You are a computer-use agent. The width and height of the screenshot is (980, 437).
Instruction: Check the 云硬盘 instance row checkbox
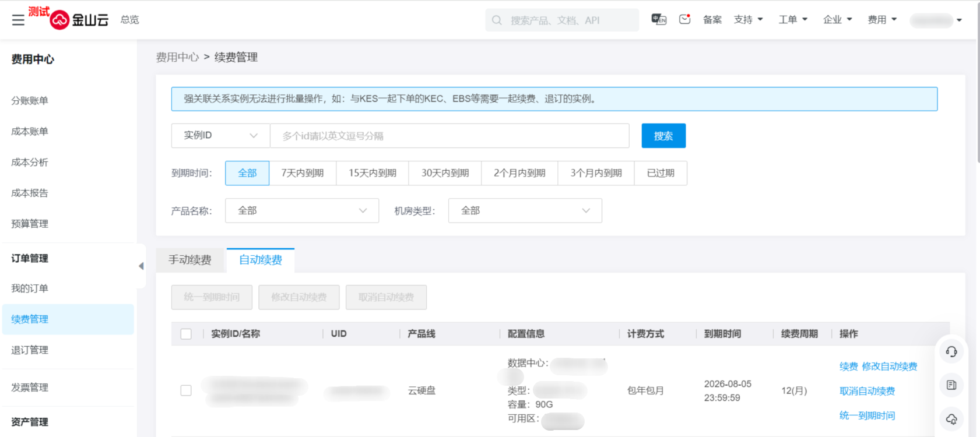[x=186, y=390]
